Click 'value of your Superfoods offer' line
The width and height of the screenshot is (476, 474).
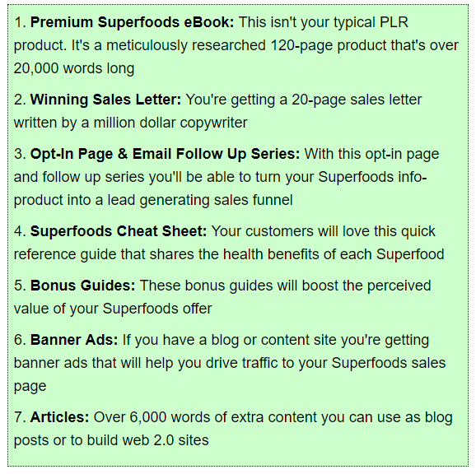tap(113, 309)
